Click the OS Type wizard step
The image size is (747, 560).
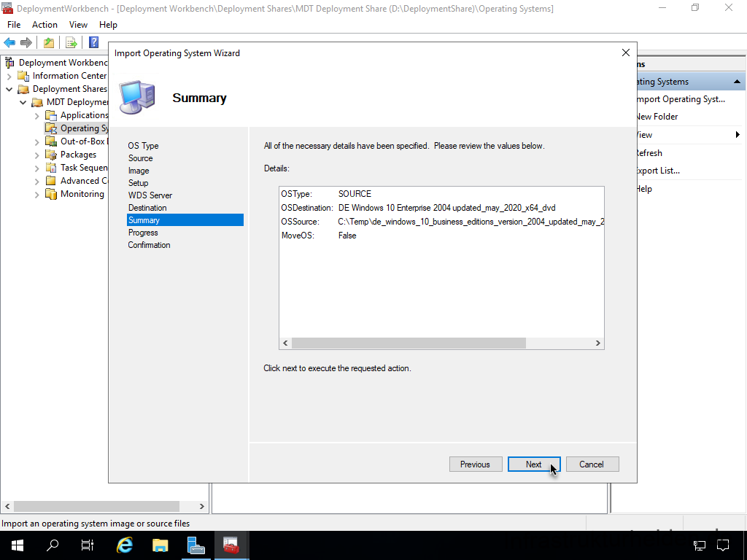(x=143, y=146)
